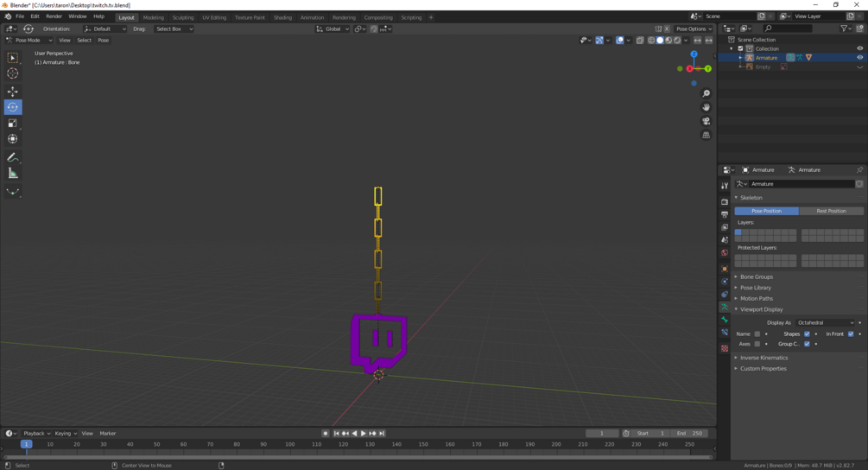Hide the Armature with its eye icon

pos(859,58)
